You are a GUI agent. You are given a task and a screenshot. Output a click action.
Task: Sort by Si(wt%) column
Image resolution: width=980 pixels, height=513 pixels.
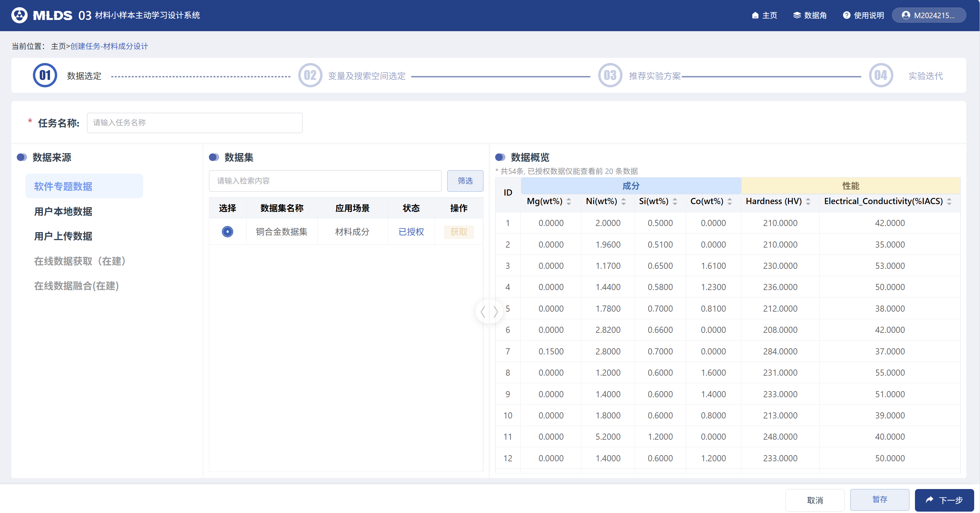tap(675, 201)
